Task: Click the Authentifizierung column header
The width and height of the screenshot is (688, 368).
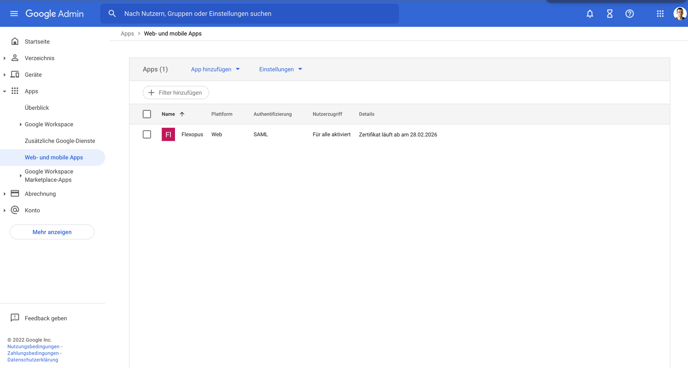Action: click(272, 114)
